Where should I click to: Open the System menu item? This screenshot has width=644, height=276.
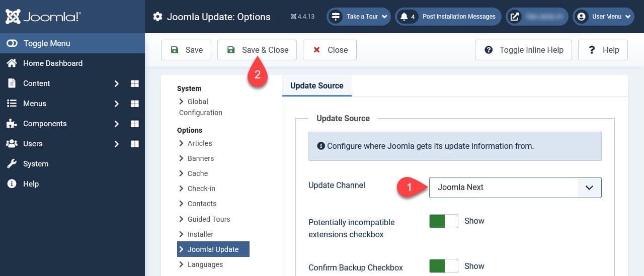(36, 164)
